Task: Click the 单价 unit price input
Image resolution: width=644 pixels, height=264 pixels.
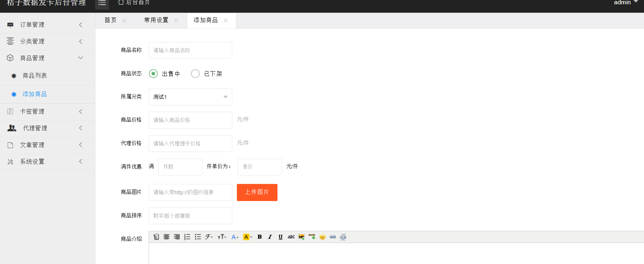Action: tap(260, 167)
